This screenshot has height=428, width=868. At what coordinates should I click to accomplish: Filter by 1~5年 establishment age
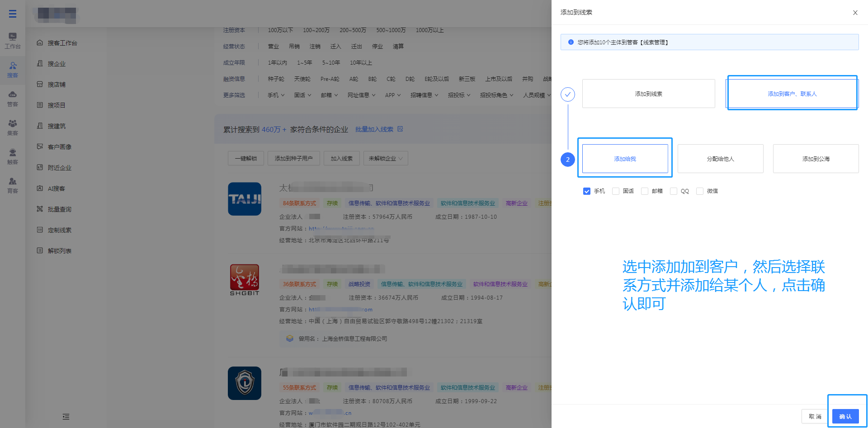click(x=304, y=63)
